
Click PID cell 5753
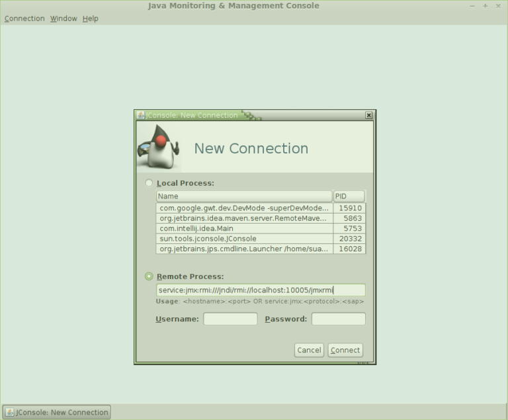tap(349, 228)
